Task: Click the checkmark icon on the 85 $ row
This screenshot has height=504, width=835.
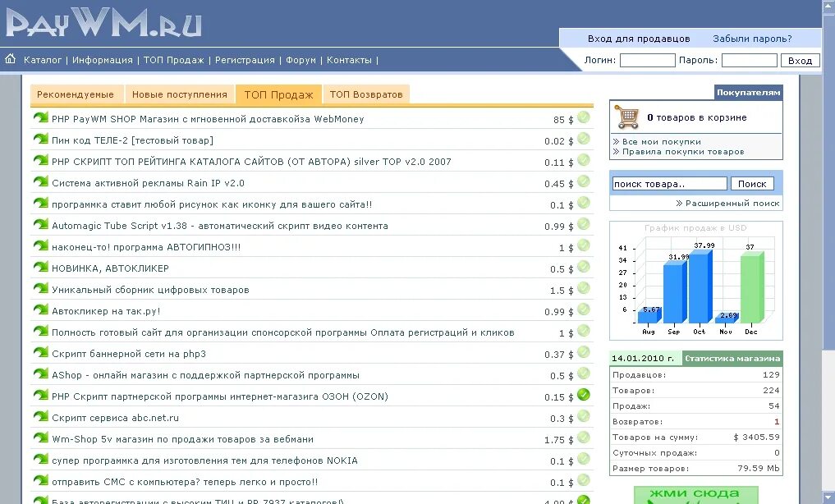Action: 584,117
